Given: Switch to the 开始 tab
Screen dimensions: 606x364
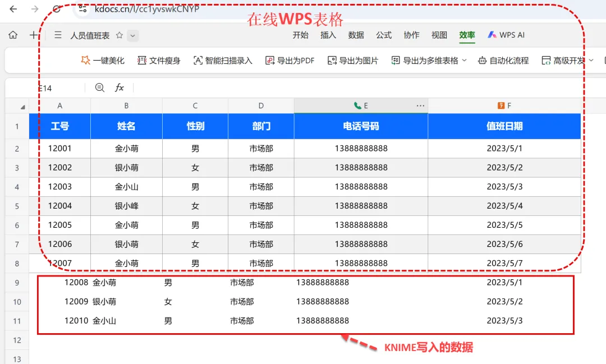Looking at the screenshot, I should pyautogui.click(x=300, y=35).
